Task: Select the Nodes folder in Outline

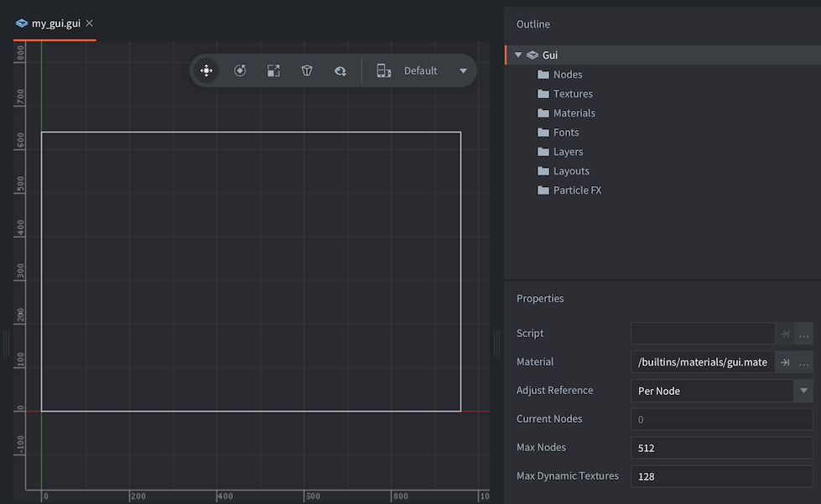Action: coord(567,74)
